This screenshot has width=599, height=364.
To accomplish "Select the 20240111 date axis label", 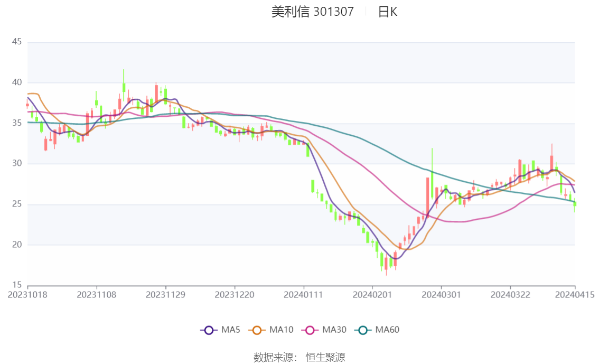I will pyautogui.click(x=303, y=295).
